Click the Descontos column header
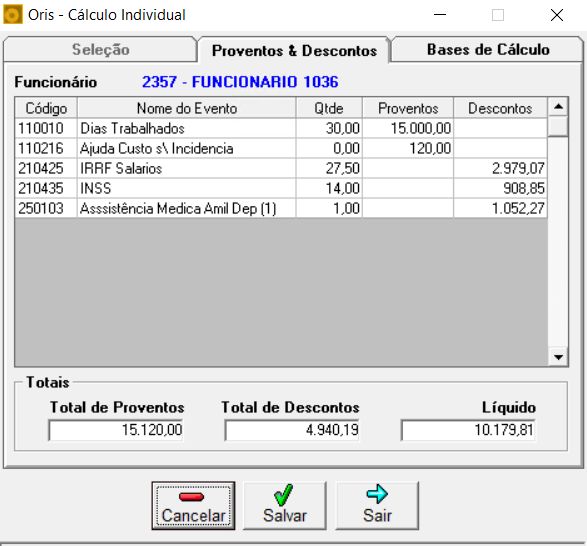This screenshot has height=546, width=587. 500,108
